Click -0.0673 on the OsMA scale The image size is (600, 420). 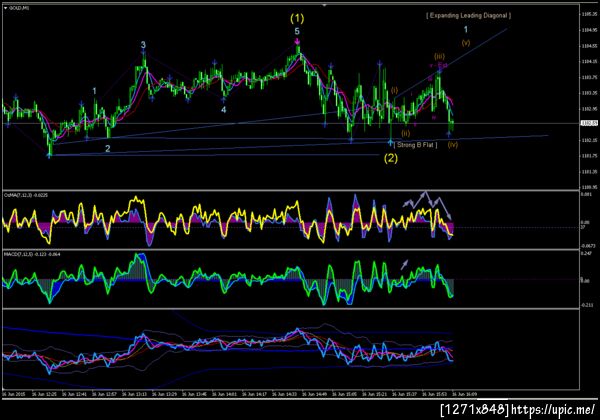click(588, 246)
